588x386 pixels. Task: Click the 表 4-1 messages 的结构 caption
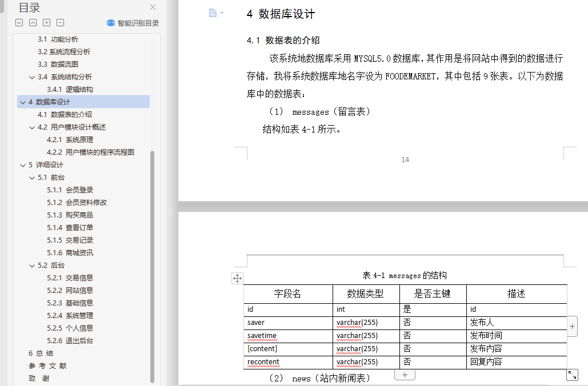(x=405, y=276)
